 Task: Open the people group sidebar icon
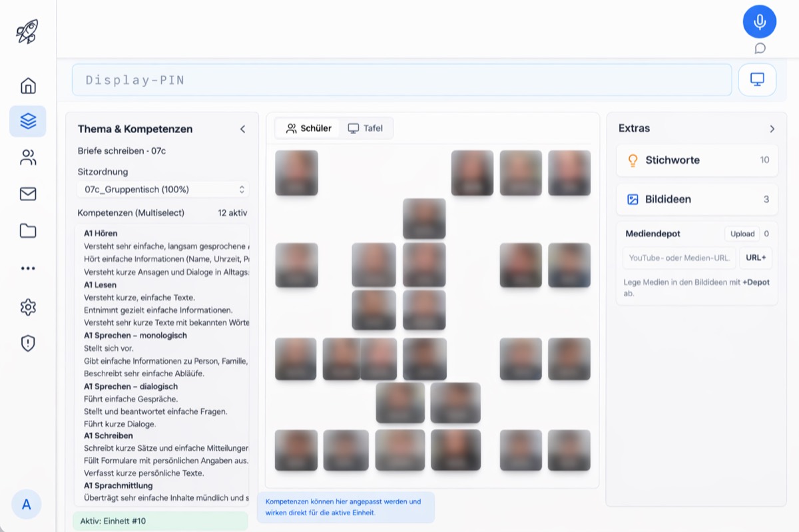point(28,158)
